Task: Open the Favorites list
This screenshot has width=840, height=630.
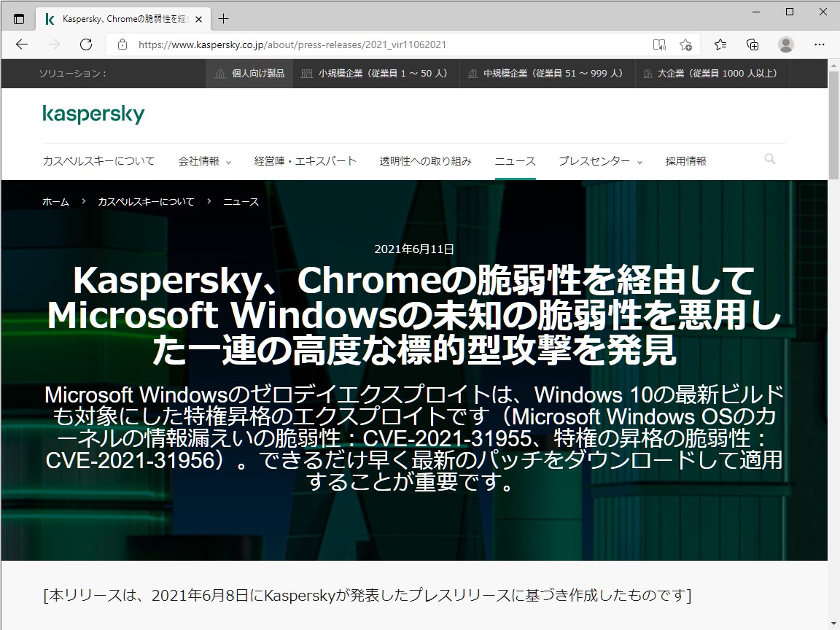Action: pyautogui.click(x=720, y=44)
